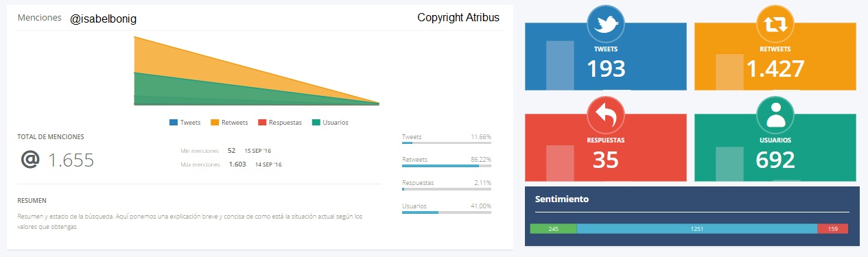Click the retweet arrows icon
The width and height of the screenshot is (868, 257).
click(775, 25)
